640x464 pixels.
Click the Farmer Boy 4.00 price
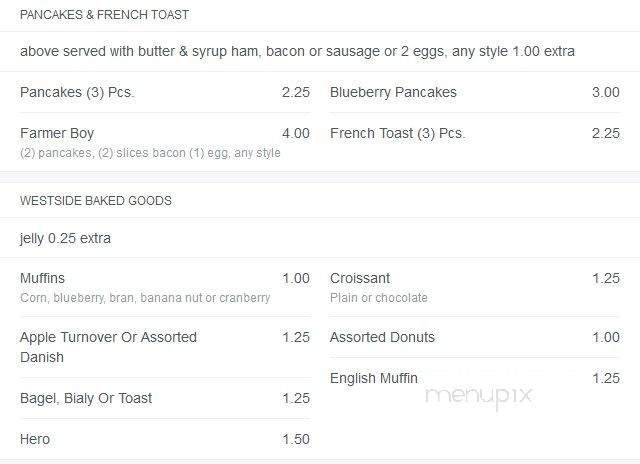(x=296, y=133)
